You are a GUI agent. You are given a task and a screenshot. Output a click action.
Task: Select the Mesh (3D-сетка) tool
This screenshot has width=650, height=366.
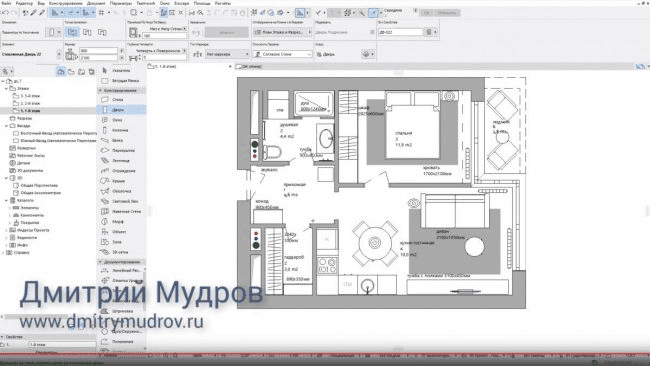(121, 252)
